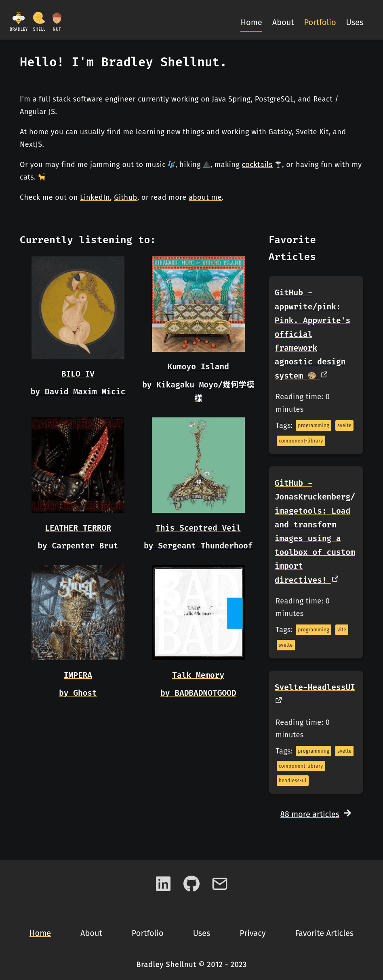Follow the LinkedIn text link

(x=95, y=197)
